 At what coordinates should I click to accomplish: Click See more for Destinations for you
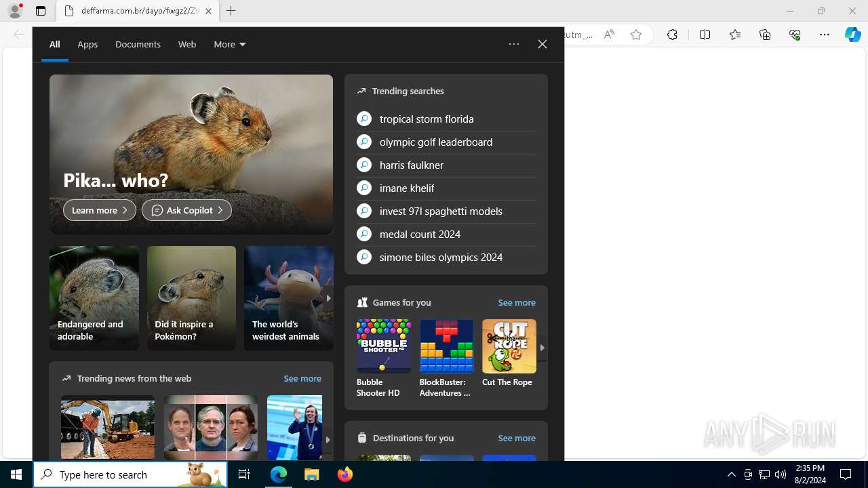(x=517, y=438)
